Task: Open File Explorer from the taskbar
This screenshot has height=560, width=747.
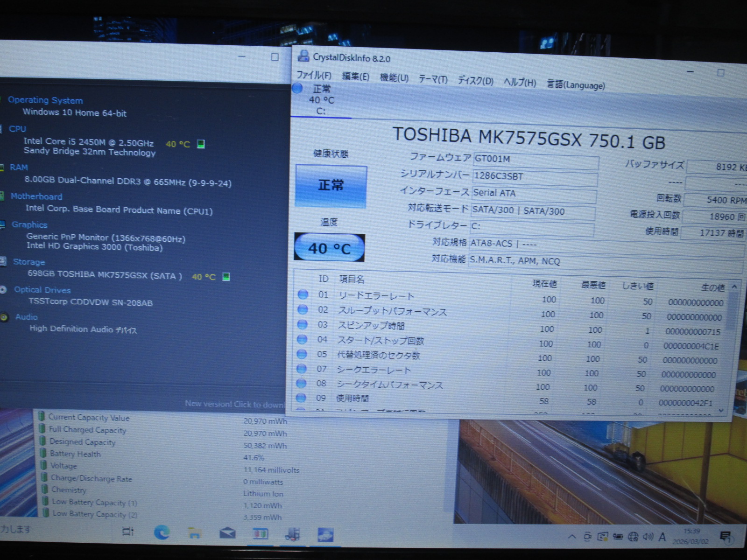Action: (x=195, y=533)
